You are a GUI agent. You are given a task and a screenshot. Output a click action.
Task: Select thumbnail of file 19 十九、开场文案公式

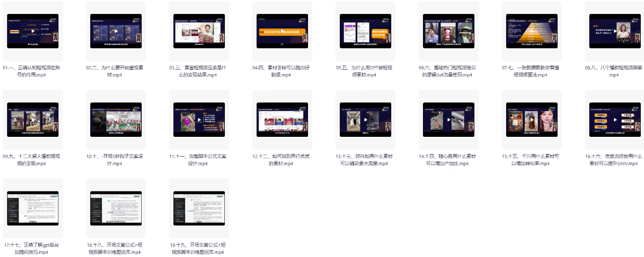(x=199, y=209)
